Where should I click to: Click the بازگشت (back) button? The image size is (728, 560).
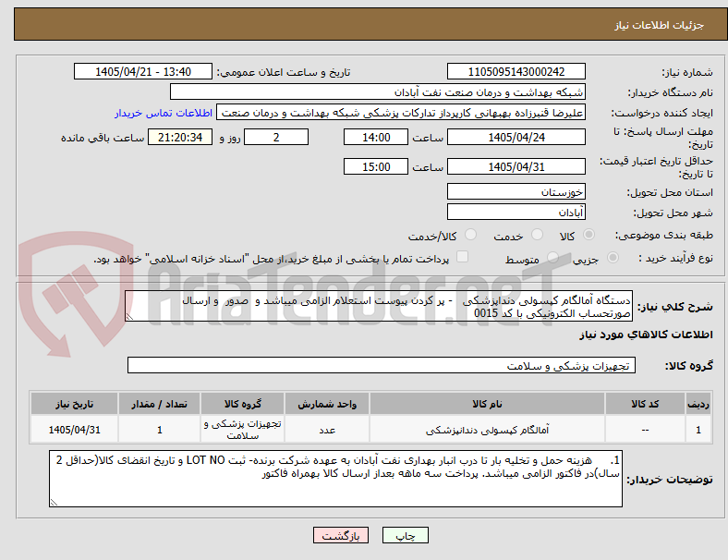(340, 535)
